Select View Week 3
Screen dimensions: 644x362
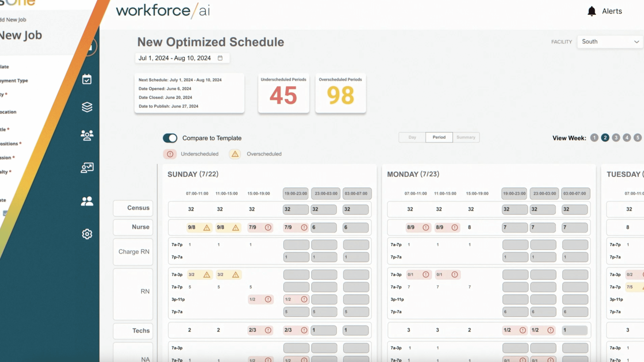pos(616,138)
